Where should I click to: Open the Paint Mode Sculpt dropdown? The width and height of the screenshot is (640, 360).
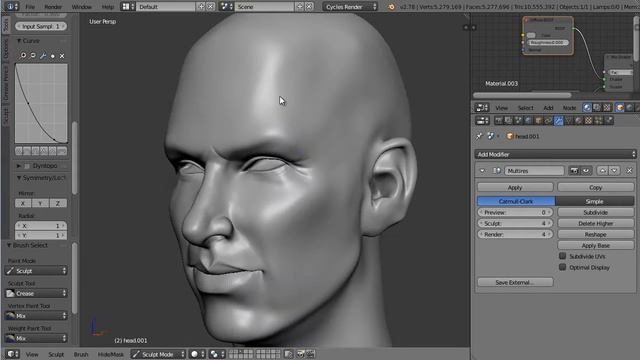[36, 271]
